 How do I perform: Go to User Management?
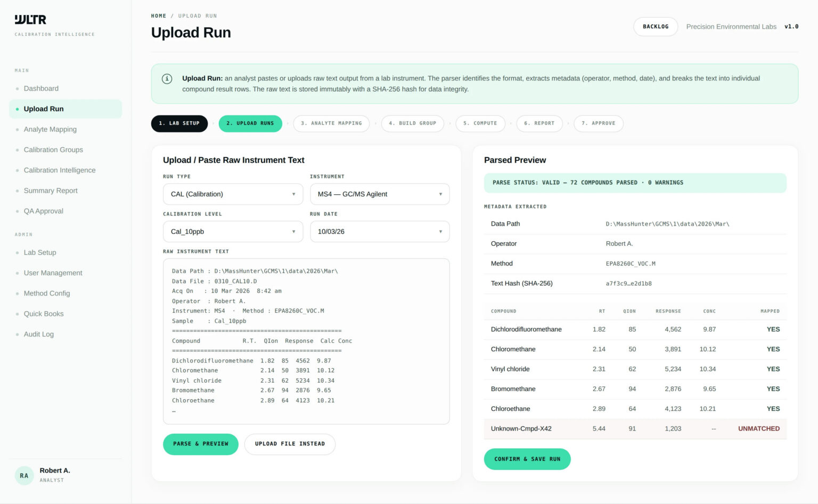pyautogui.click(x=66, y=273)
